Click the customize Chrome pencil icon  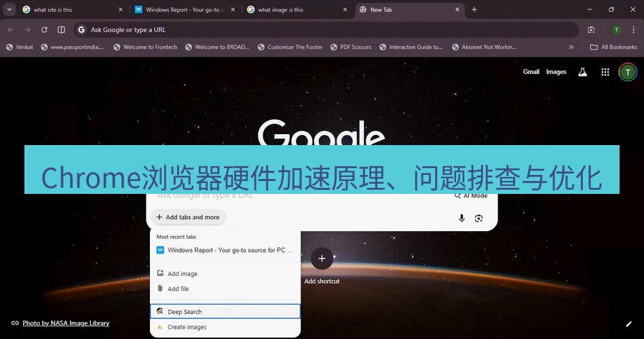(x=628, y=324)
